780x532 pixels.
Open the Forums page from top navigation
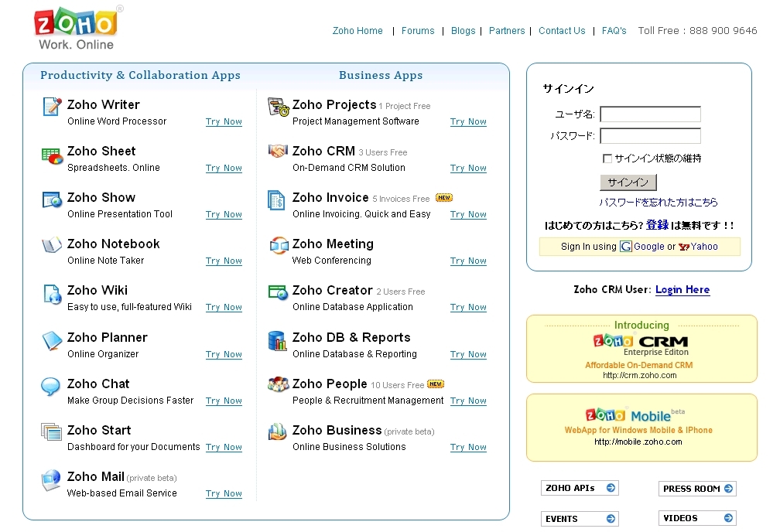coord(418,31)
